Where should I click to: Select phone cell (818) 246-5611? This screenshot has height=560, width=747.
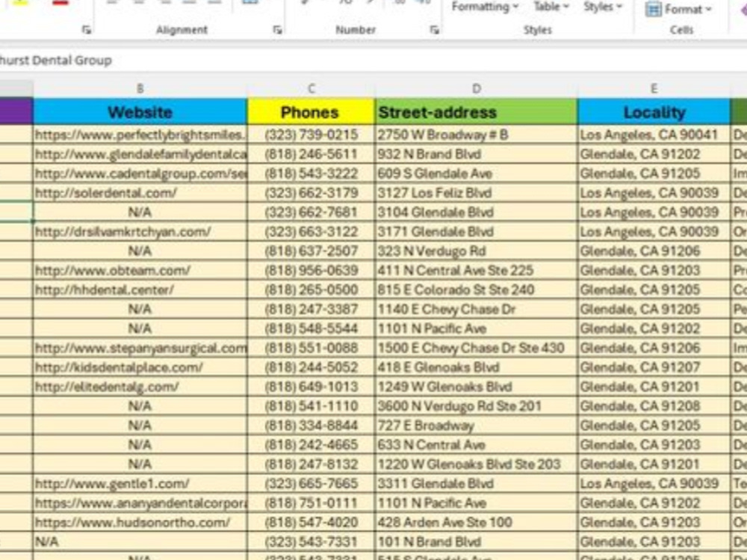(311, 155)
